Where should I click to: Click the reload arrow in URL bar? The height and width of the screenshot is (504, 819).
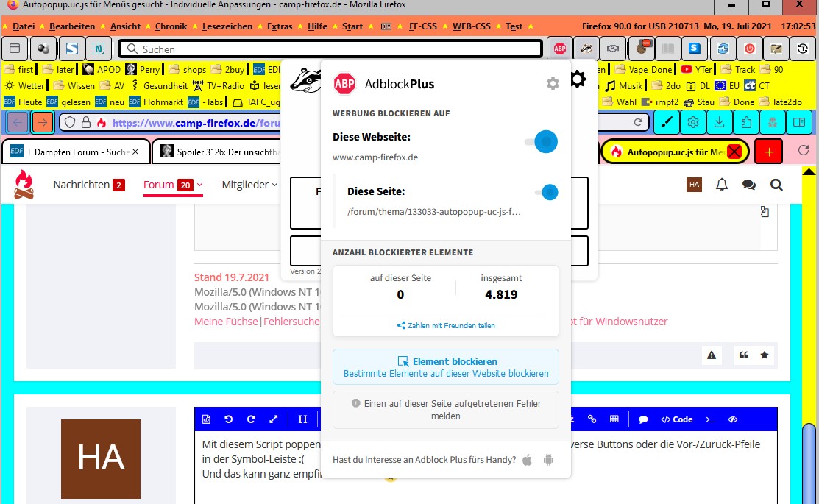tap(638, 122)
